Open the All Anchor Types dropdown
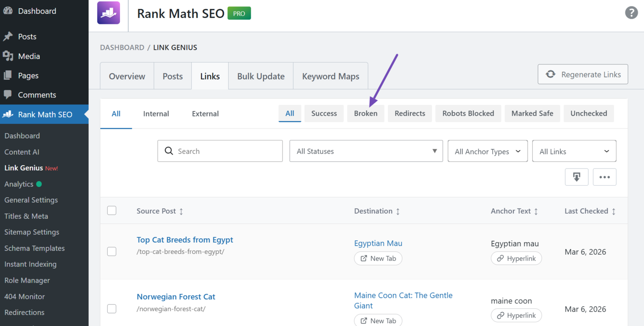Image resolution: width=644 pixels, height=326 pixels. point(488,151)
